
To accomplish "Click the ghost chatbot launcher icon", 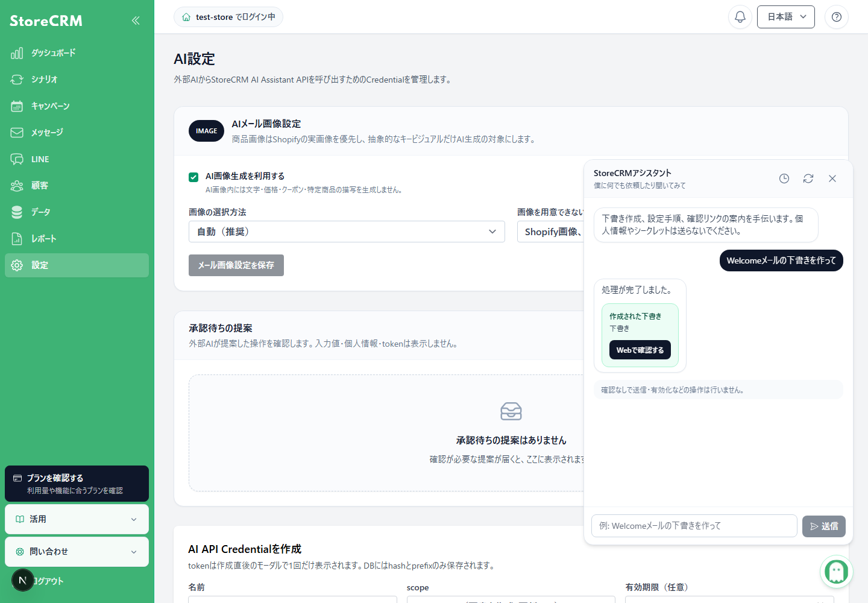I will coord(837,571).
